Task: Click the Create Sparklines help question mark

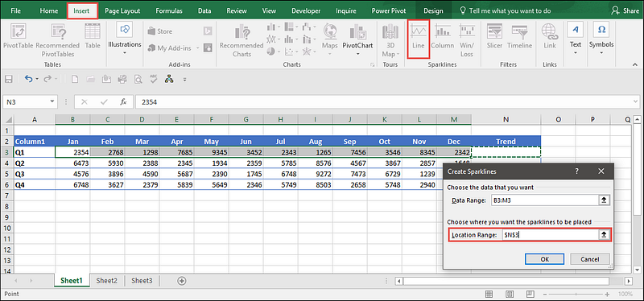Action: pos(576,171)
